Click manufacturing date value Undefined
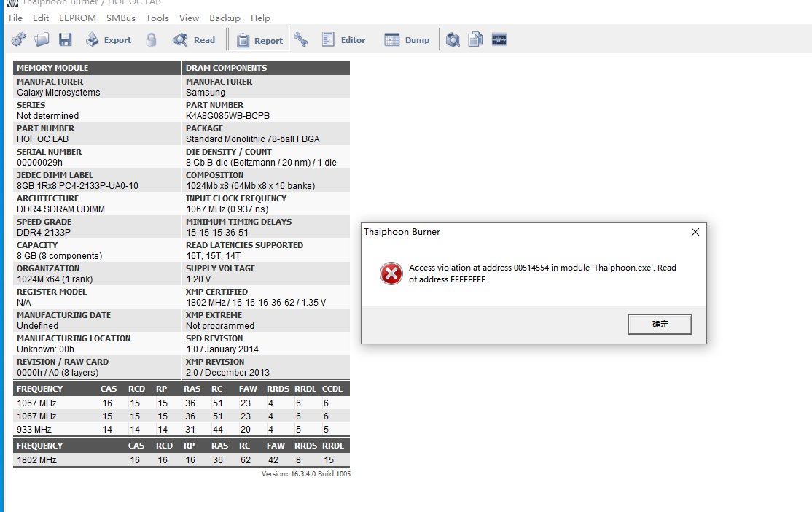Viewport: 812px width, 512px height. click(37, 325)
